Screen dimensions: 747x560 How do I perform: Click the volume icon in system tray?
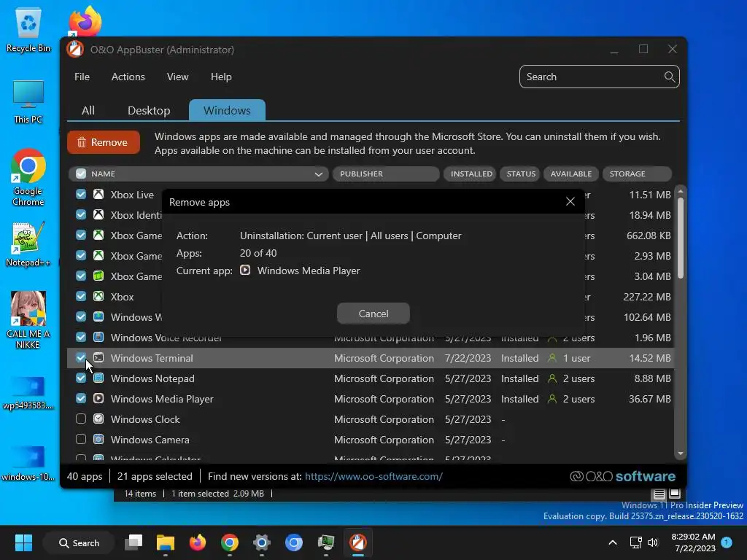[653, 542]
